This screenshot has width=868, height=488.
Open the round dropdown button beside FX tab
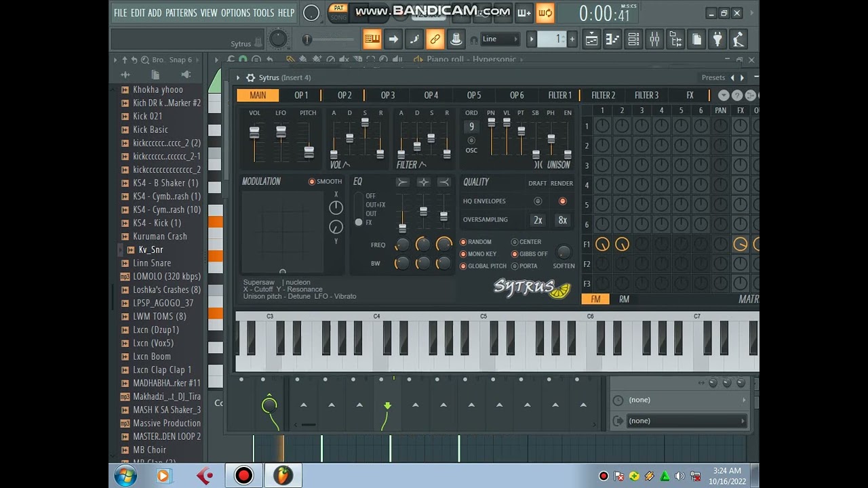[x=724, y=96]
